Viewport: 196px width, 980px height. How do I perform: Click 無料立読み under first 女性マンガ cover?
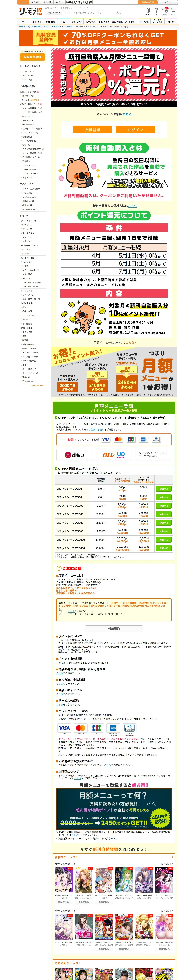[64, 902]
